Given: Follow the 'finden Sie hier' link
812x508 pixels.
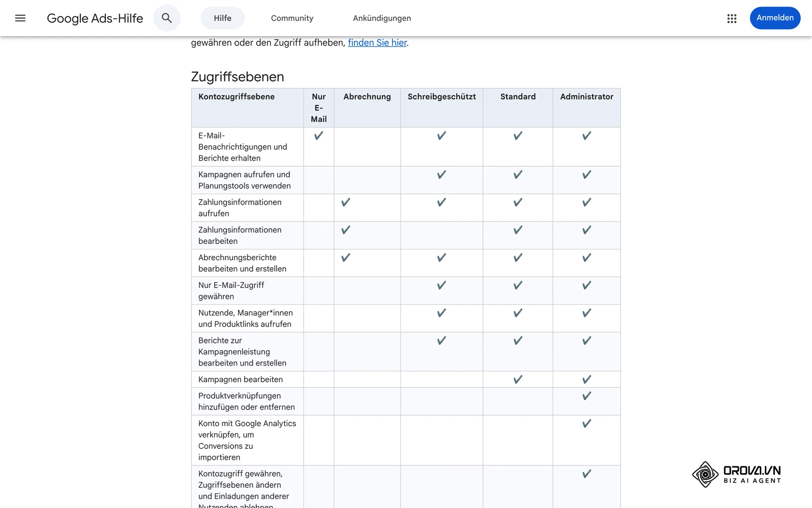Looking at the screenshot, I should (377, 43).
